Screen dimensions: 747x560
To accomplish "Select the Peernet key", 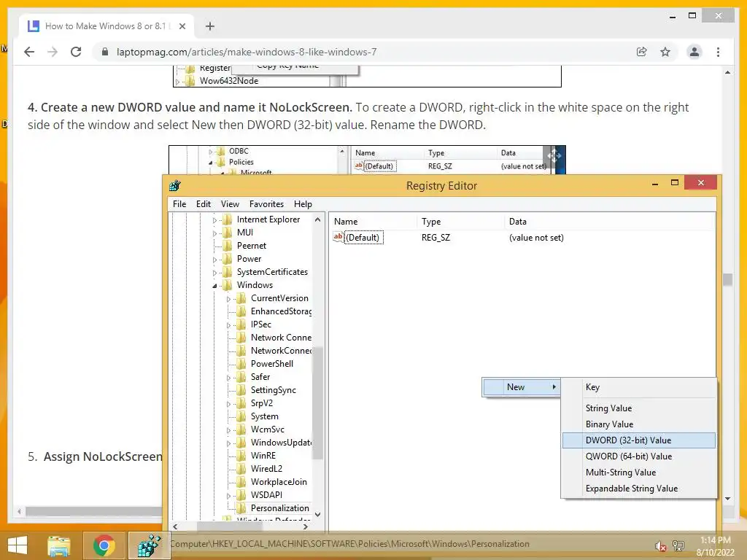I will (x=252, y=246).
